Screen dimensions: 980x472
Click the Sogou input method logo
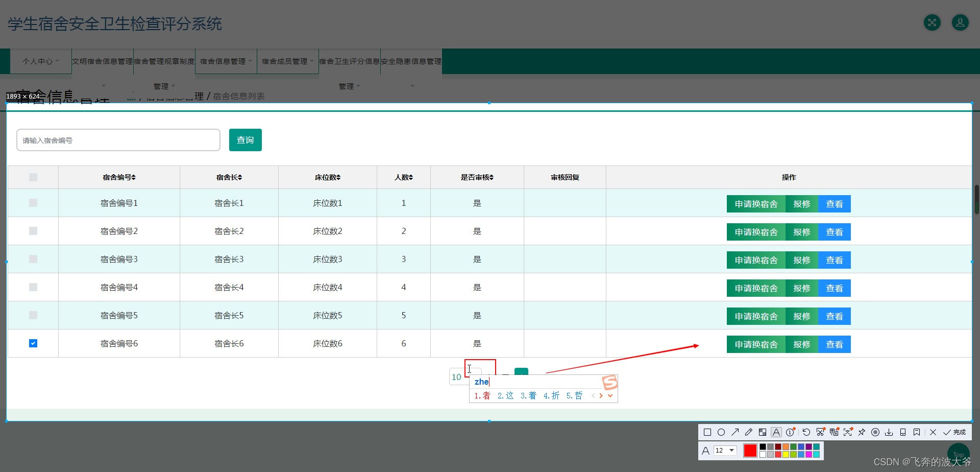(x=610, y=382)
